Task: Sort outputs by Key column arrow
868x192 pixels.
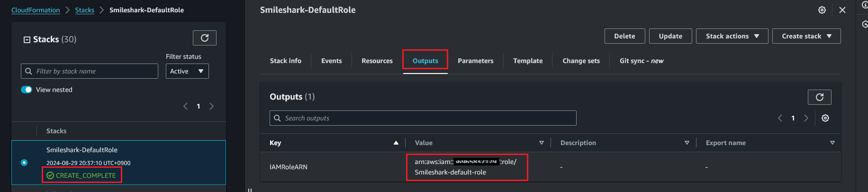Action: point(396,143)
